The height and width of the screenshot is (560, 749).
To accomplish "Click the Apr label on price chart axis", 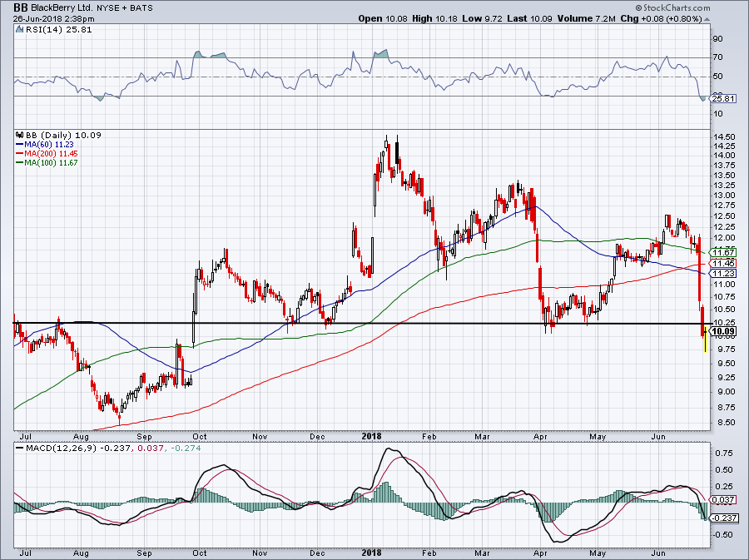I will 540,436.
